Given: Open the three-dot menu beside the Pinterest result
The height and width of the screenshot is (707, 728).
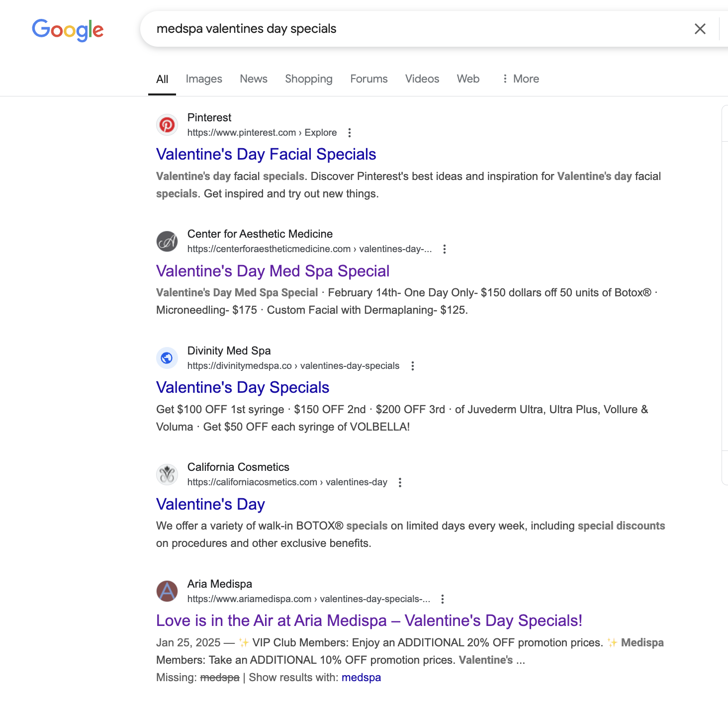Looking at the screenshot, I should pos(350,133).
